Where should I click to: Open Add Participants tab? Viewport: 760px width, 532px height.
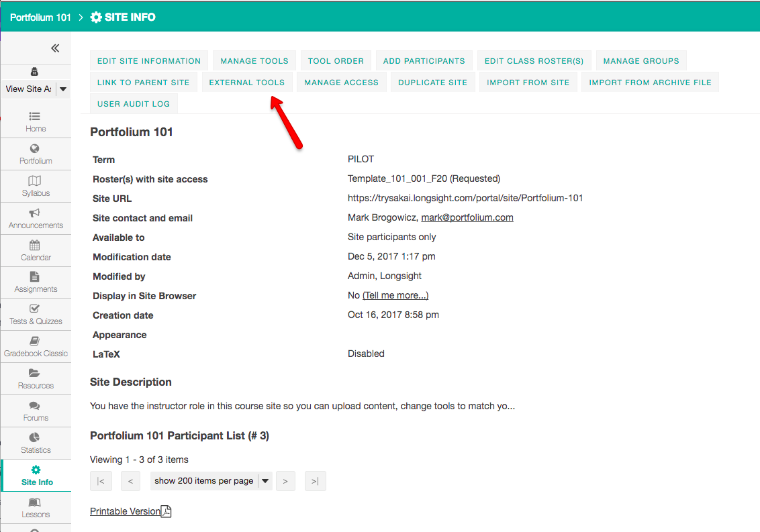point(424,61)
